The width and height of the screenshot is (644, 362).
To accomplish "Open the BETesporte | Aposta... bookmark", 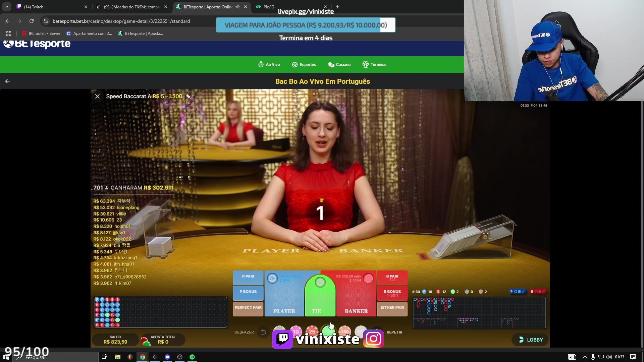I will click(x=141, y=34).
